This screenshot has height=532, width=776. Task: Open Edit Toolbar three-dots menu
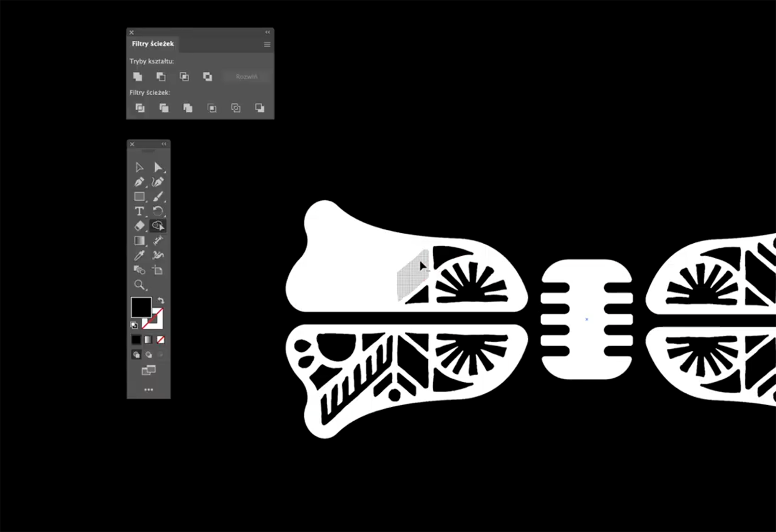point(148,390)
